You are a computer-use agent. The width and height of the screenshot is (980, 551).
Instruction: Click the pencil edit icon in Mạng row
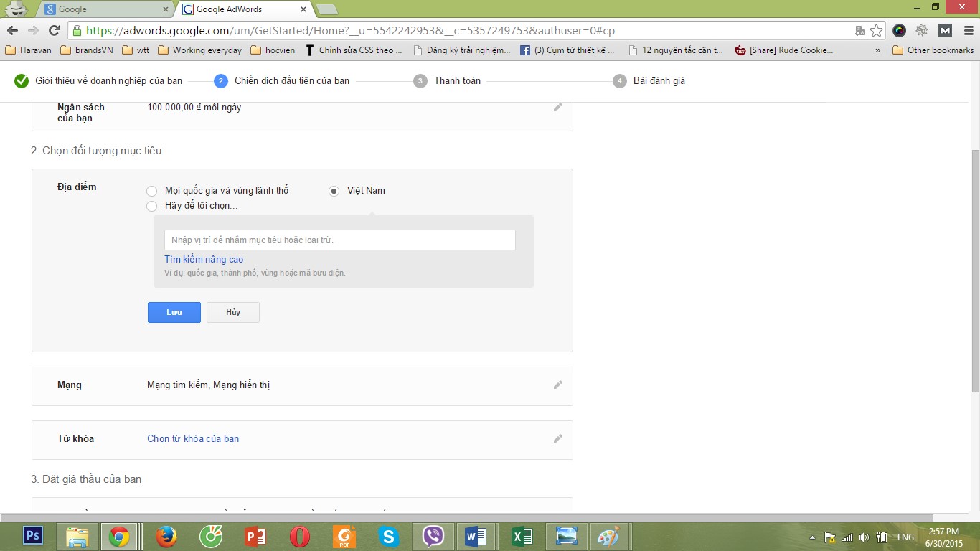click(557, 385)
